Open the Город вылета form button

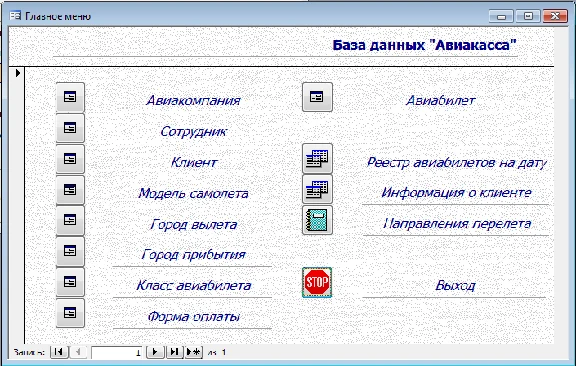point(70,220)
